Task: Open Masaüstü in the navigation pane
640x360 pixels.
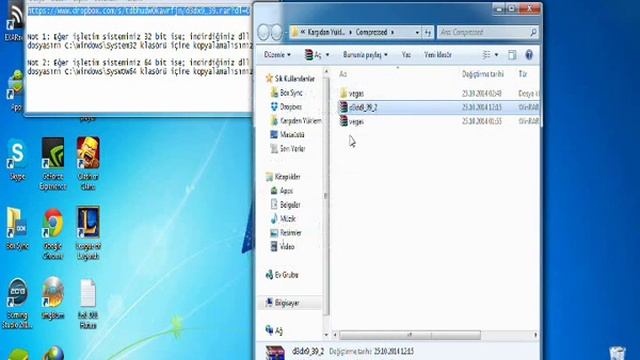Action: [x=287, y=135]
